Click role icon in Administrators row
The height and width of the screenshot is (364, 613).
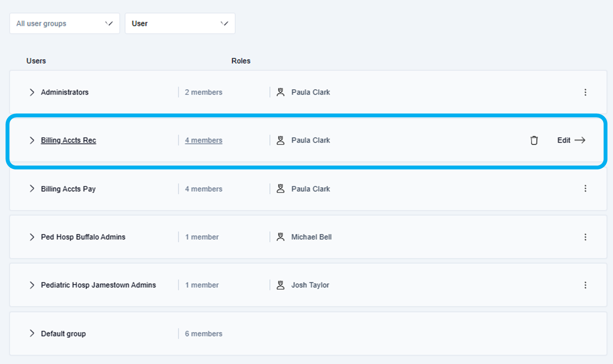point(280,92)
